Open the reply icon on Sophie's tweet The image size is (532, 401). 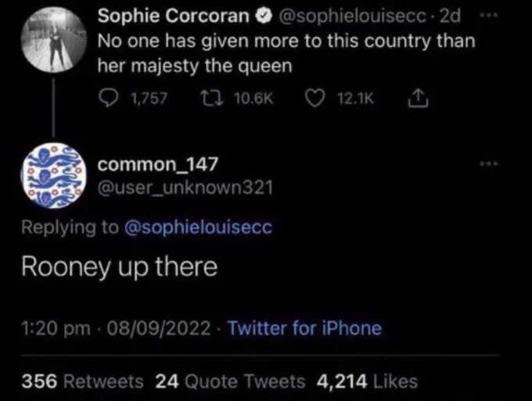pos(108,98)
